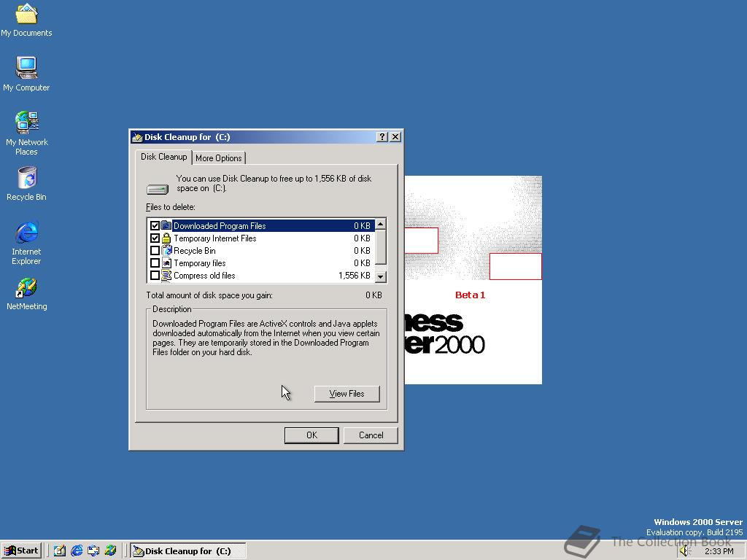
Task: Select the Disk Cleanup tab
Action: pos(163,157)
